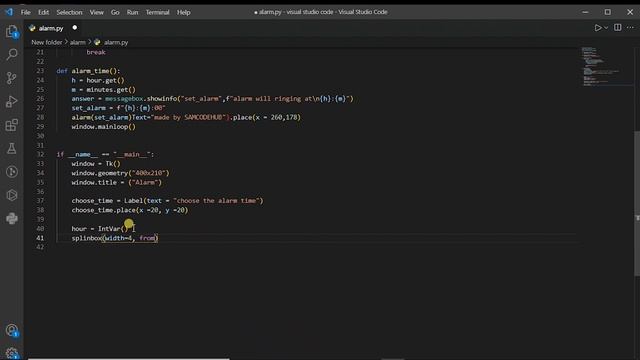Open the Terminal menu

[x=158, y=12]
